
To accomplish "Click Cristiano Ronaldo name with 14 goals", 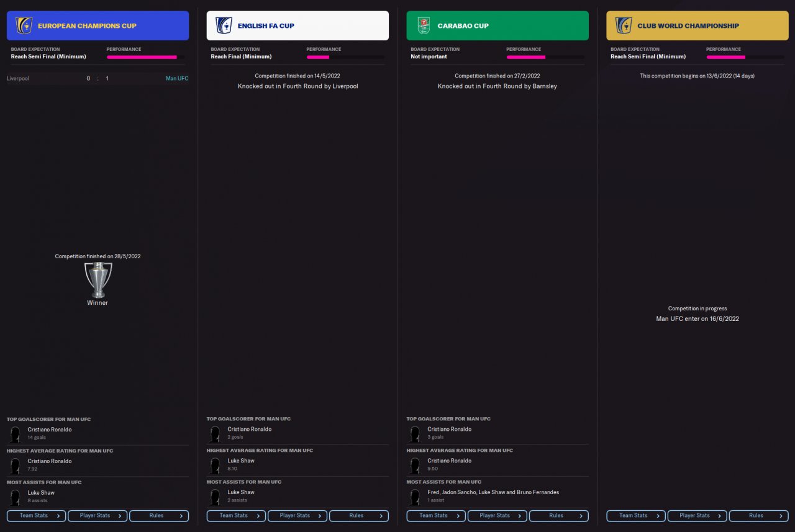I will pos(50,430).
